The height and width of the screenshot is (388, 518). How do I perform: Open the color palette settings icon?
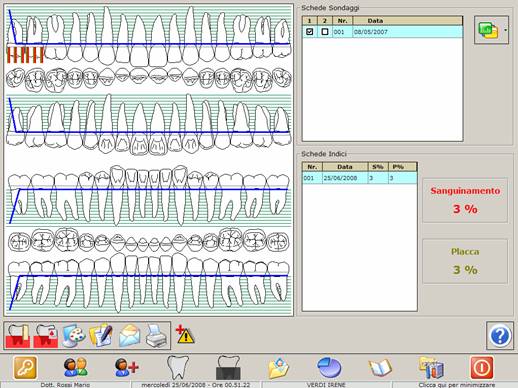click(74, 336)
